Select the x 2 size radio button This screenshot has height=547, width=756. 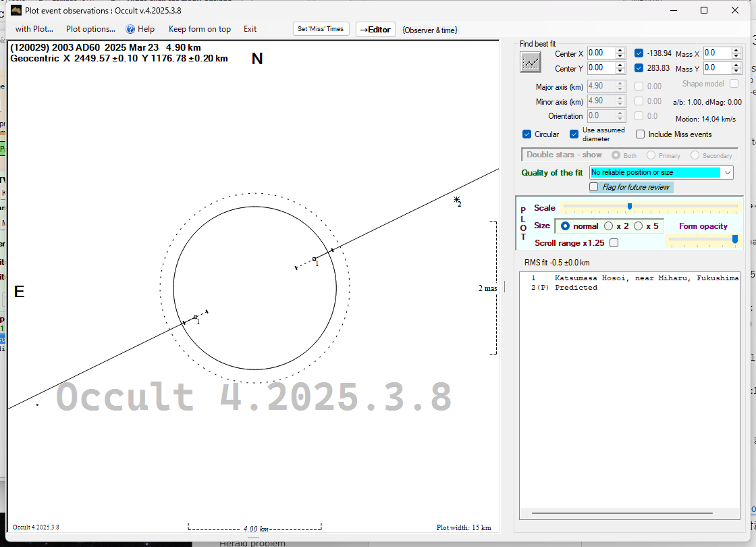609,226
